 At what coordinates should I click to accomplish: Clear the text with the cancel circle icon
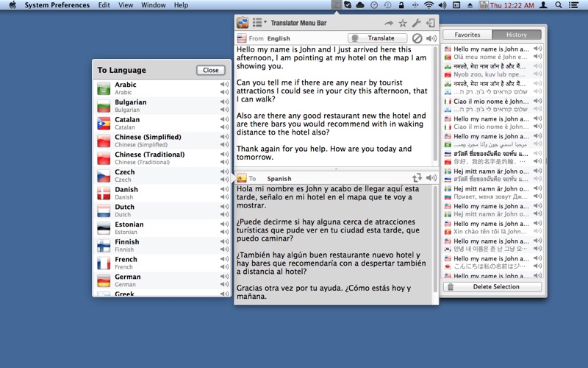417,38
